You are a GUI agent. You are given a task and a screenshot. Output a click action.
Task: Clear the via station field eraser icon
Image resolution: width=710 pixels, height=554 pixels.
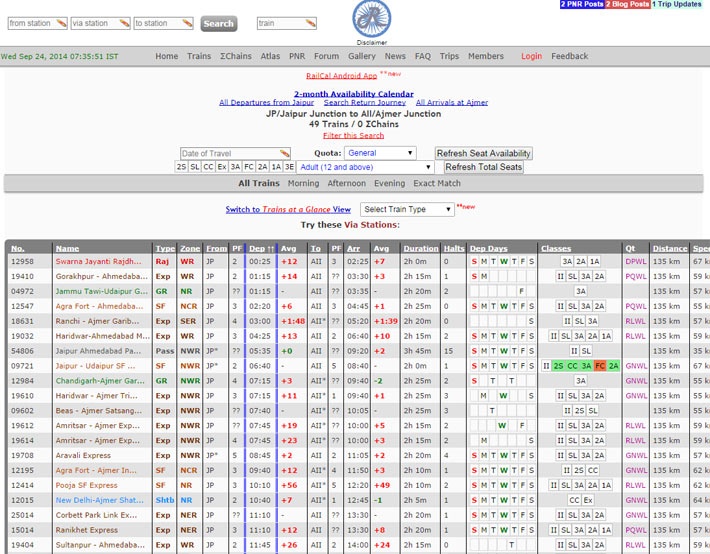tap(125, 23)
